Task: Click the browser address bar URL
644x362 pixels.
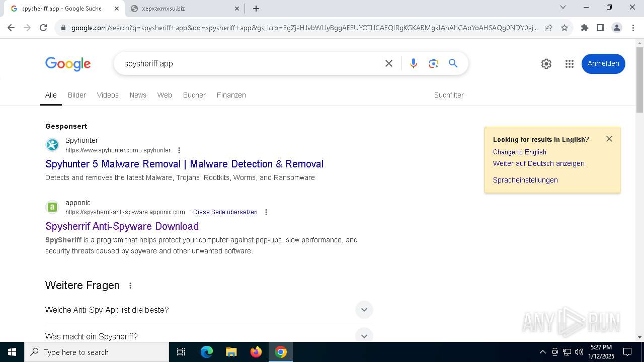Action: tap(304, 28)
